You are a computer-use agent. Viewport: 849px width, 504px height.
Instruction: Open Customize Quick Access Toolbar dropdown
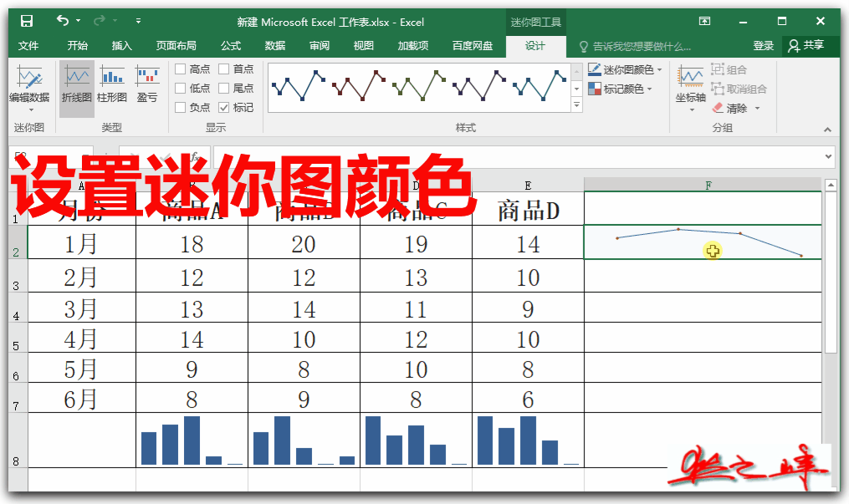(x=138, y=21)
